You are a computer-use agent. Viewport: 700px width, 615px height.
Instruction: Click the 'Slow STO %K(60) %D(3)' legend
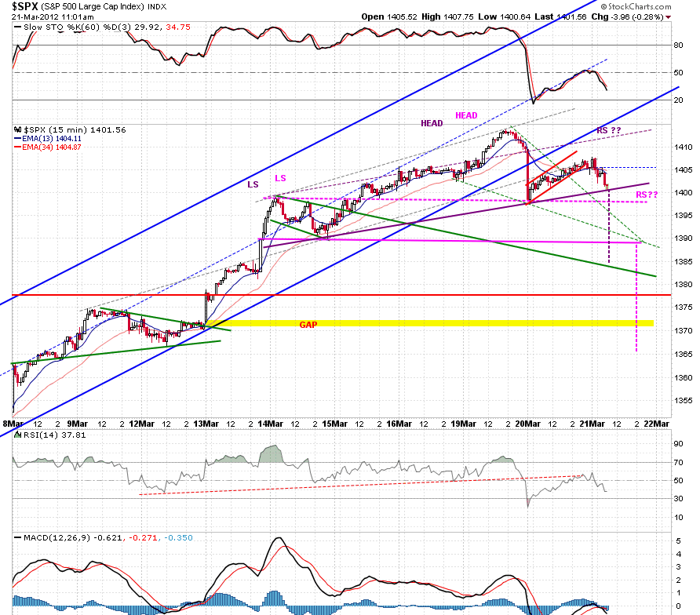[77, 27]
